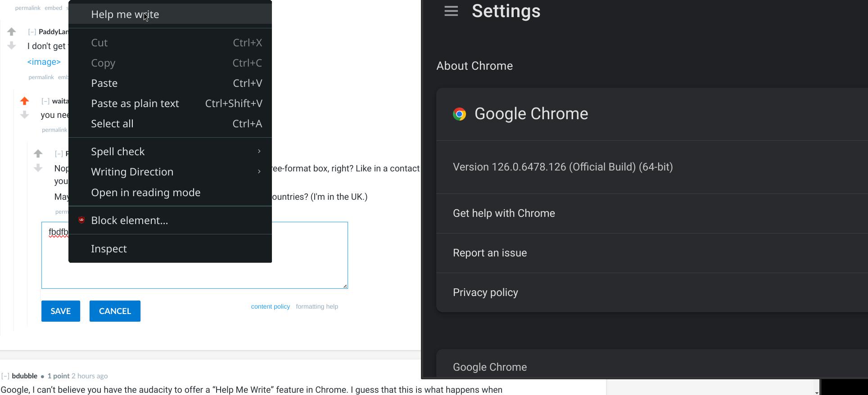868x395 pixels.
Task: Click permalink under PaddyLan's comment
Action: (x=41, y=77)
